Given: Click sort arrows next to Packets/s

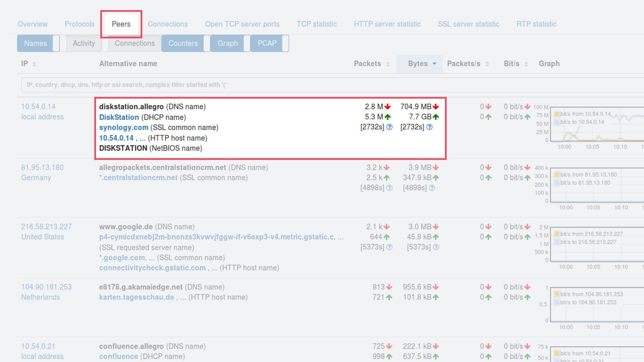Looking at the screenshot, I should pos(487,64).
